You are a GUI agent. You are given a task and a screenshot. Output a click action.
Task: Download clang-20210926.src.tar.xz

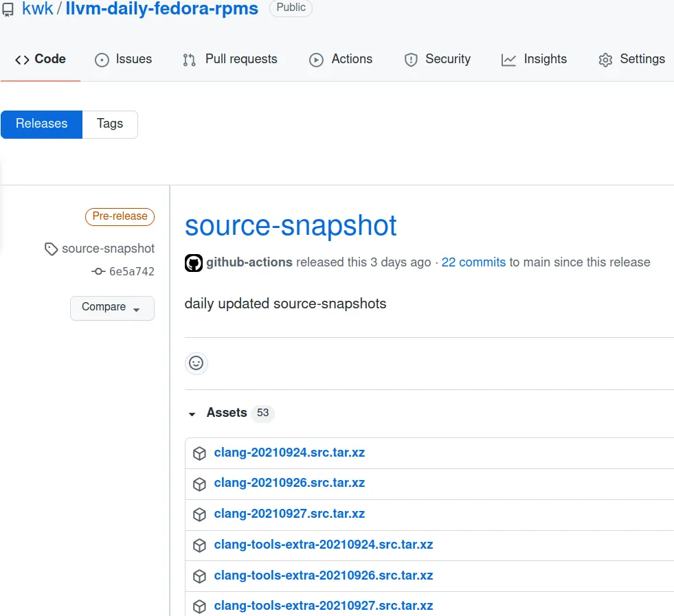tap(289, 483)
